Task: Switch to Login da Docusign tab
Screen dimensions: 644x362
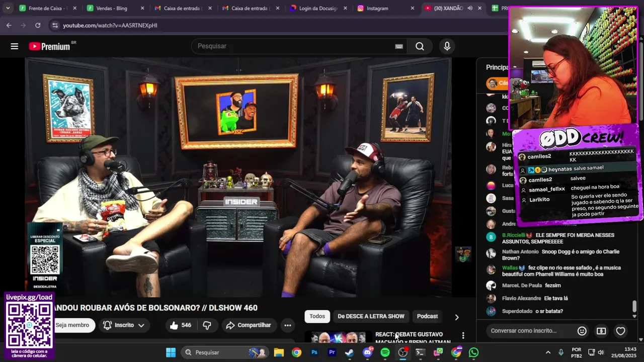Action: (319, 9)
